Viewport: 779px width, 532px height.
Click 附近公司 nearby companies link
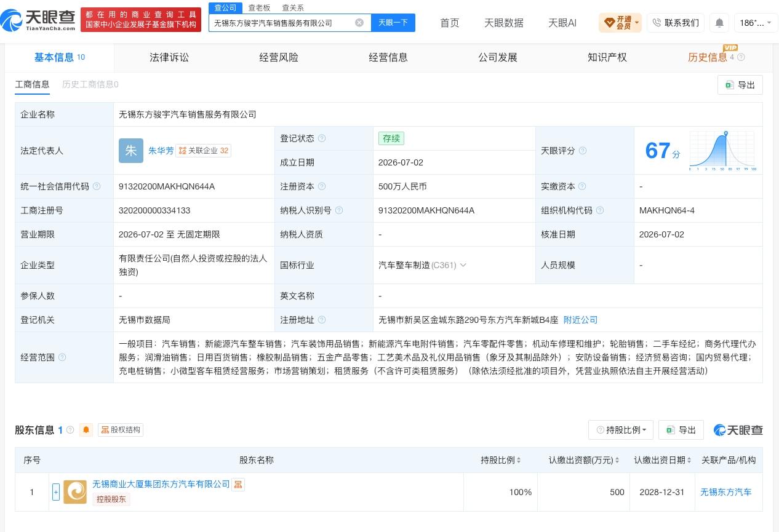[580, 320]
